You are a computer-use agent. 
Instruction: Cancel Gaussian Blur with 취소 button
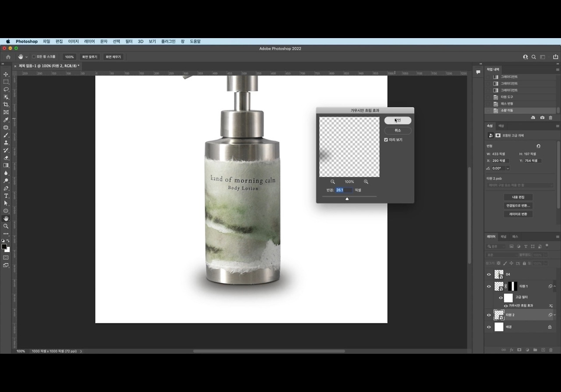(398, 131)
